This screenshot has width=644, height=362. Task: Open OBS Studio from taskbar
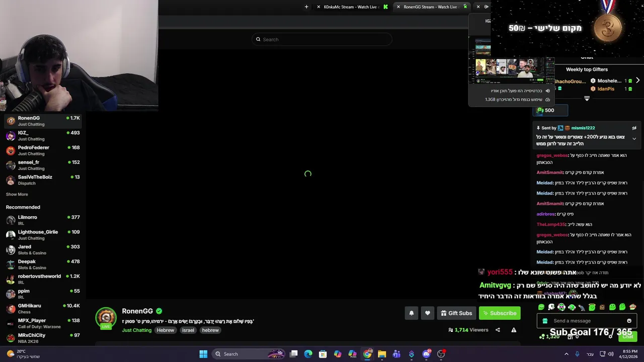pyautogui.click(x=441, y=354)
